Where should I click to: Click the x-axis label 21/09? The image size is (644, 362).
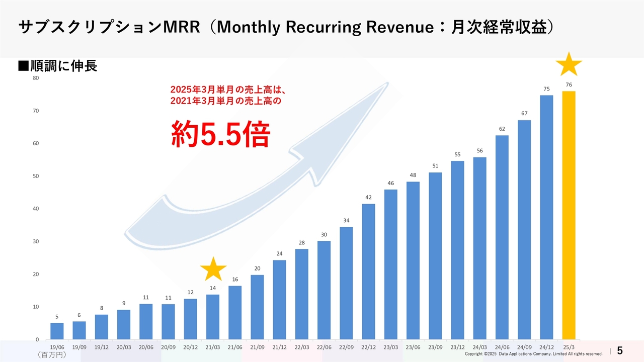click(x=257, y=346)
